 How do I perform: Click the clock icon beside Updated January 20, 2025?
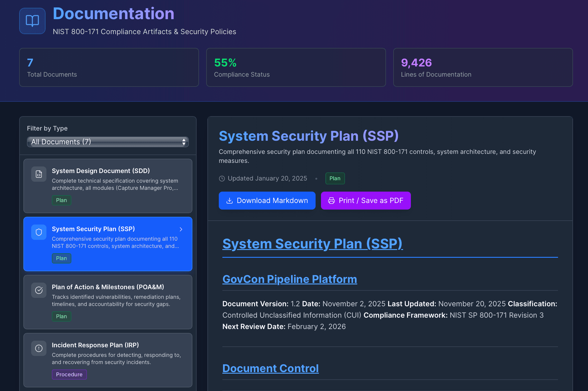point(222,178)
